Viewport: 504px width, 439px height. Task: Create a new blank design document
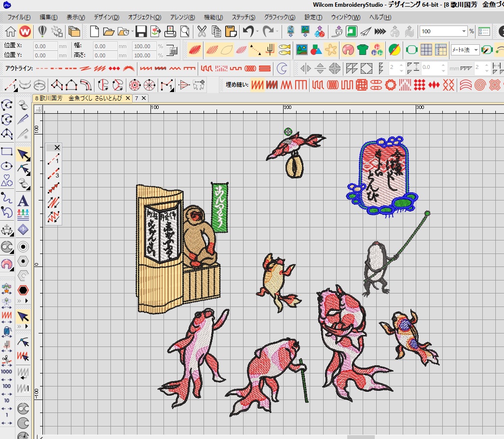point(95,31)
